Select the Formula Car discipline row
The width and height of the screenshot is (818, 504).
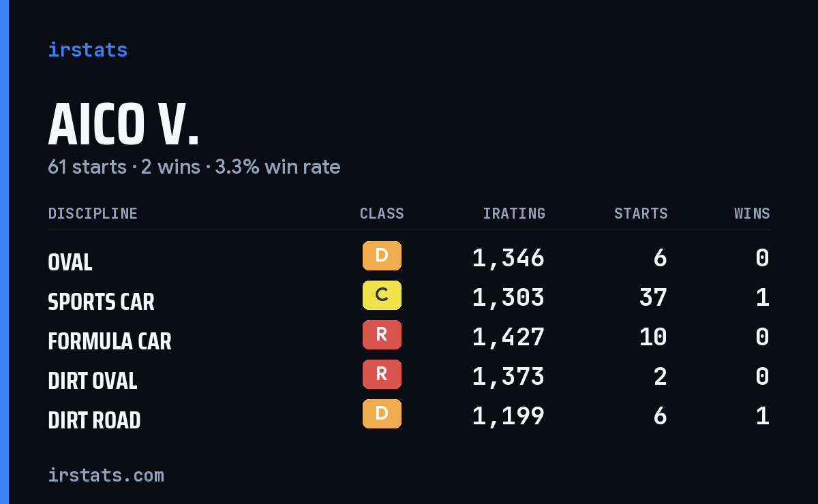409,337
